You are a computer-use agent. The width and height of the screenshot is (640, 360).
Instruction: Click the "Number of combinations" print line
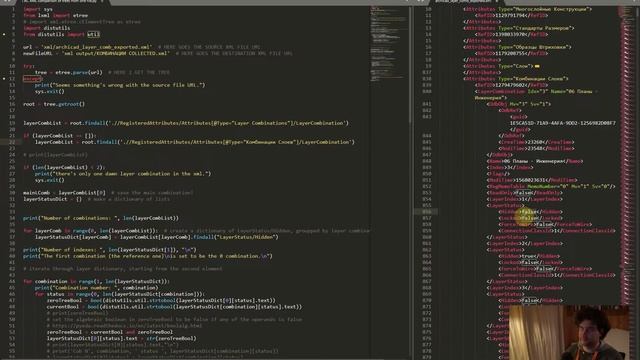(100, 218)
